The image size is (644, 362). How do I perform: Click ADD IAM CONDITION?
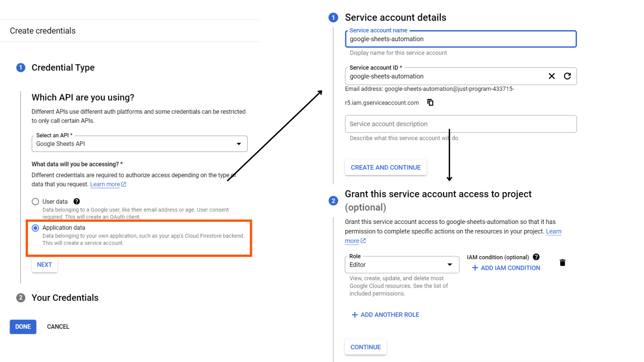point(506,268)
